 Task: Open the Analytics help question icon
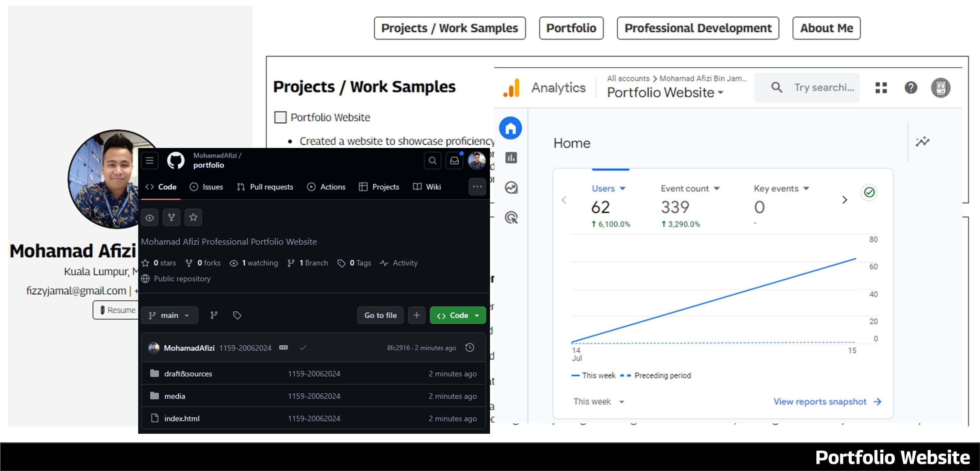pos(911,88)
